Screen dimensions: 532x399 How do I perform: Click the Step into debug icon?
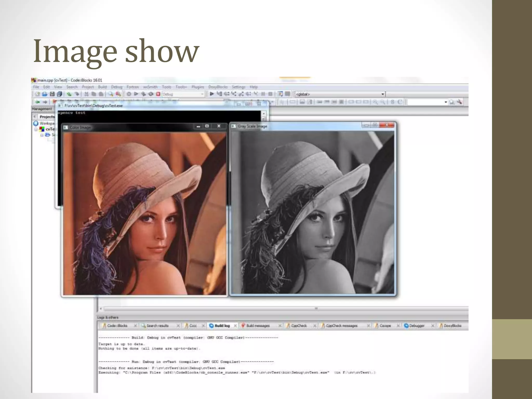[234, 94]
